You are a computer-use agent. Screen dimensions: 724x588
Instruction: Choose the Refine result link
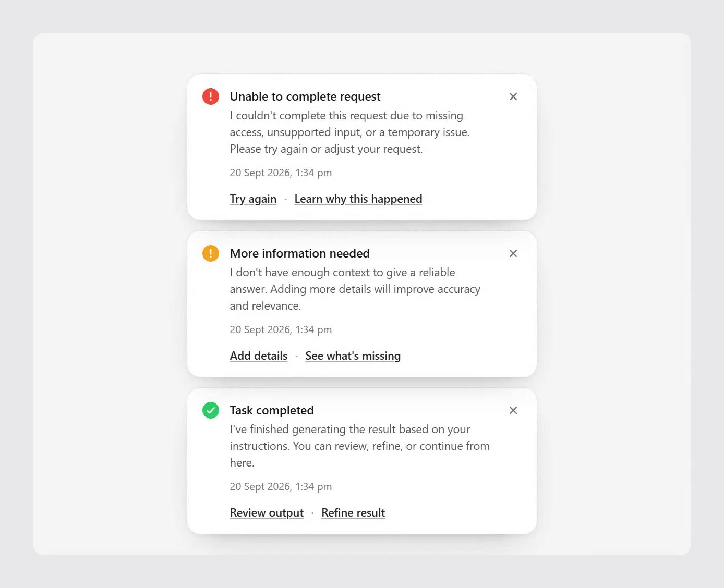click(x=353, y=513)
